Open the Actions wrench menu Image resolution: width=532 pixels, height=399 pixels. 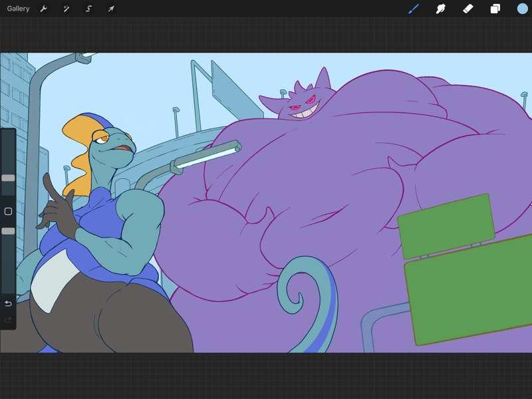tap(43, 9)
